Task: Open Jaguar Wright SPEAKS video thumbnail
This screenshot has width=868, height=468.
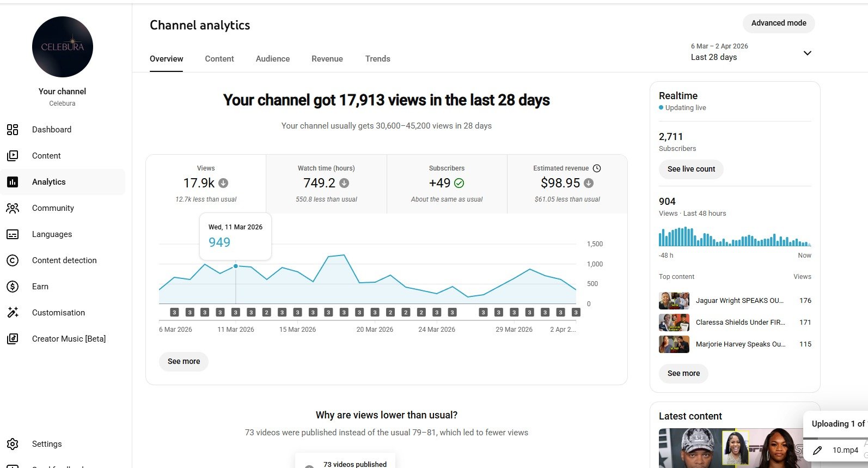Action: coord(674,301)
